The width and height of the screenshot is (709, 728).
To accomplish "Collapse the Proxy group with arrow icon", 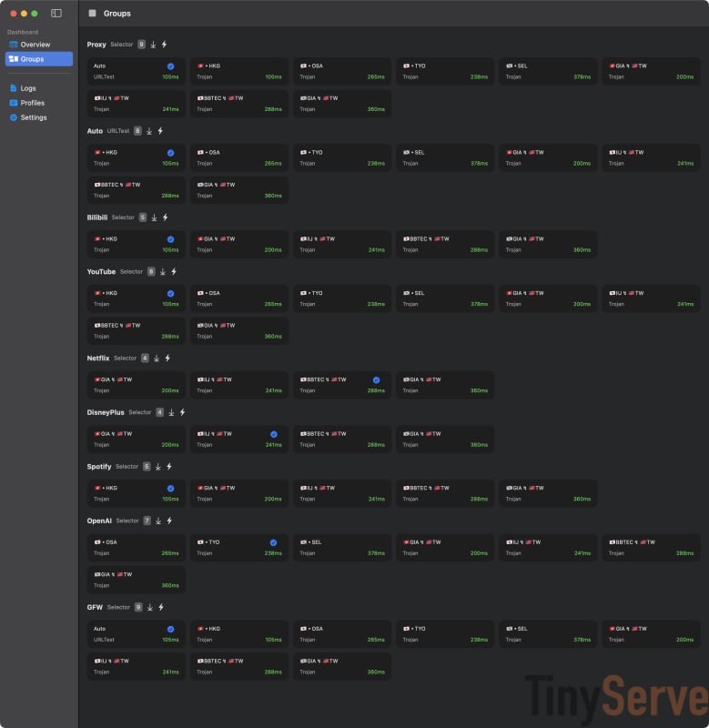I will [x=153, y=45].
